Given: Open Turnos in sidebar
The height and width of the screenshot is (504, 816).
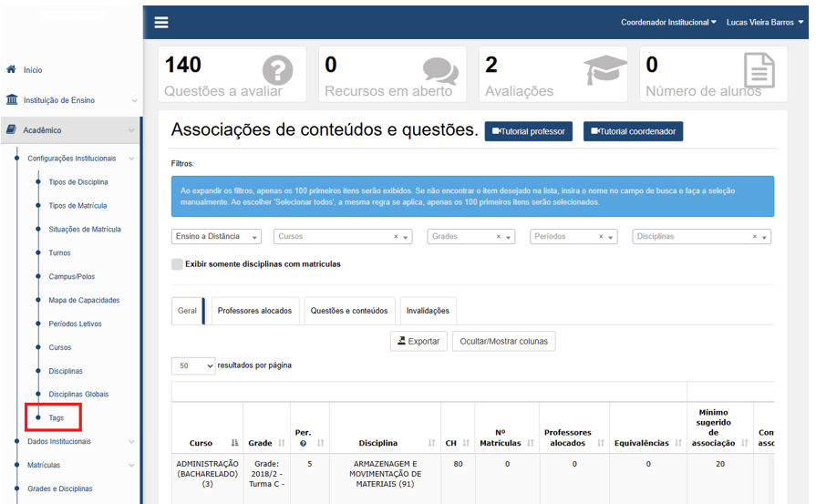Looking at the screenshot, I should [60, 252].
